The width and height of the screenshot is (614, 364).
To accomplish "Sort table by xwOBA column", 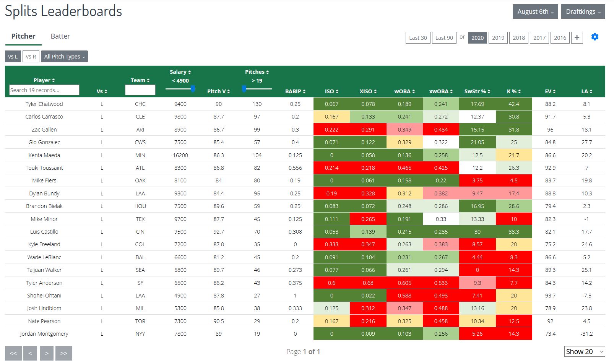I will [x=440, y=91].
